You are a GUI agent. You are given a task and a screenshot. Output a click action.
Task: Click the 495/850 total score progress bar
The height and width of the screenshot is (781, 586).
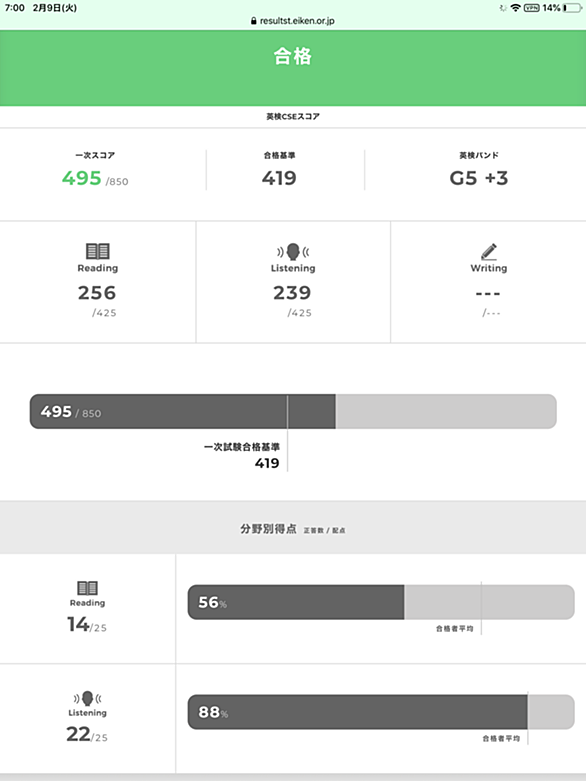click(x=293, y=411)
